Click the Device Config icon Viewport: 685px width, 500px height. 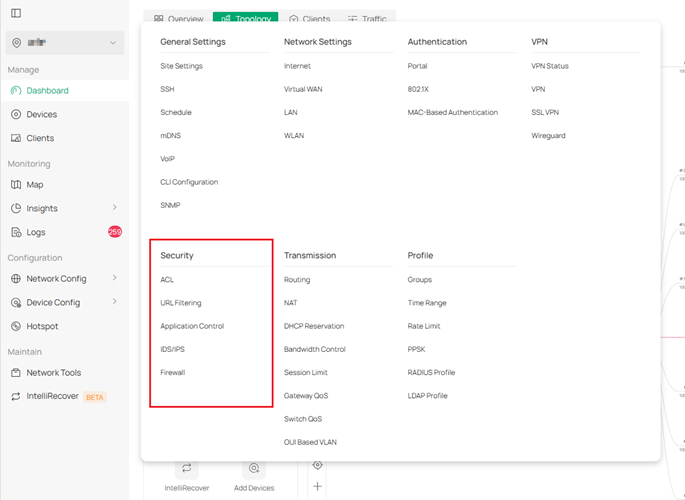tap(16, 302)
